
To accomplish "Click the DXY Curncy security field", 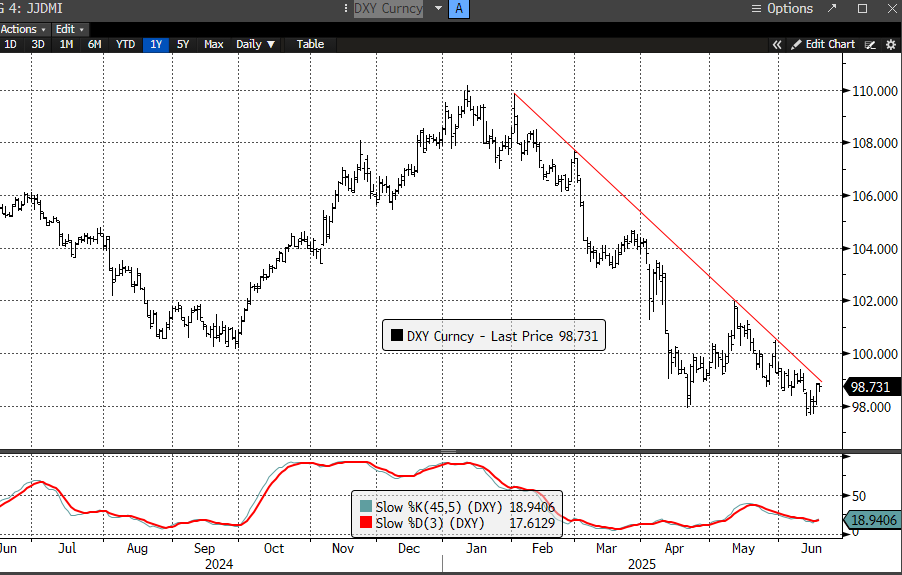I will pos(388,9).
